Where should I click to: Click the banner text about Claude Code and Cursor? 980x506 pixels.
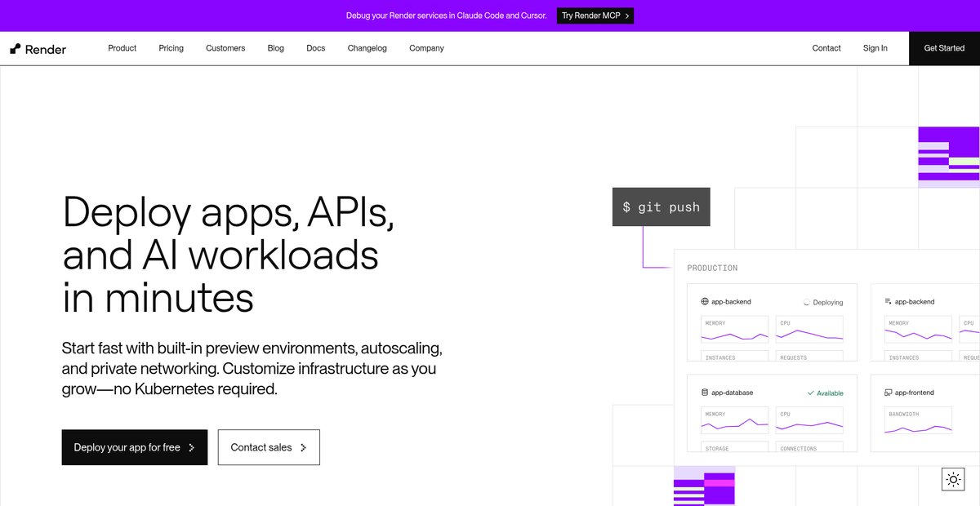pos(446,16)
